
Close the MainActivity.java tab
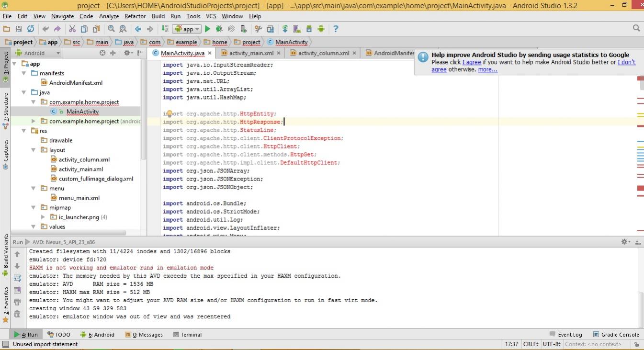210,53
